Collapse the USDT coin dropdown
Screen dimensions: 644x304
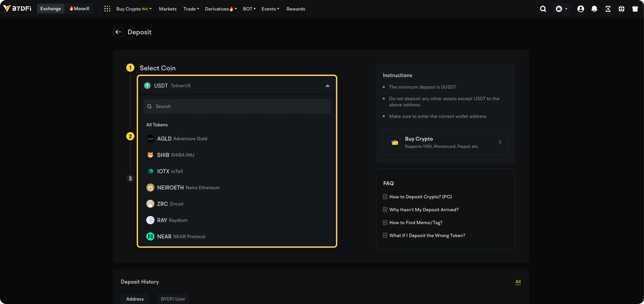(327, 86)
